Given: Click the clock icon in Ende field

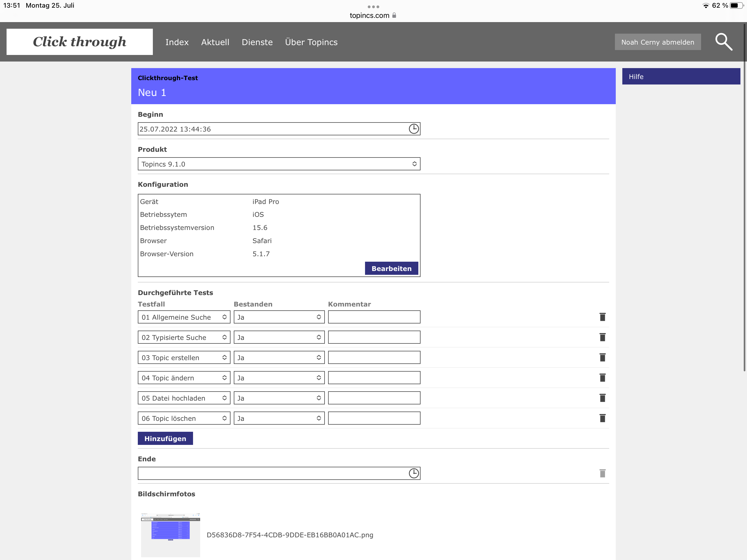Looking at the screenshot, I should coord(414,473).
